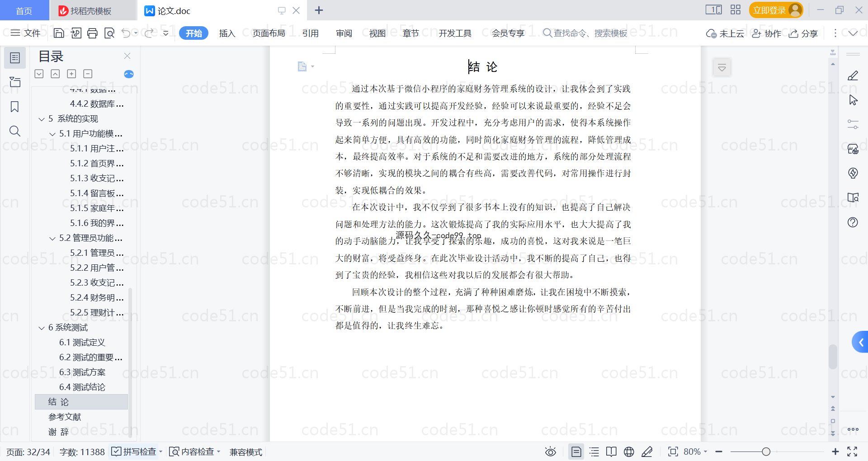Click the document page icon beside heading
The image size is (868, 461).
(x=302, y=67)
